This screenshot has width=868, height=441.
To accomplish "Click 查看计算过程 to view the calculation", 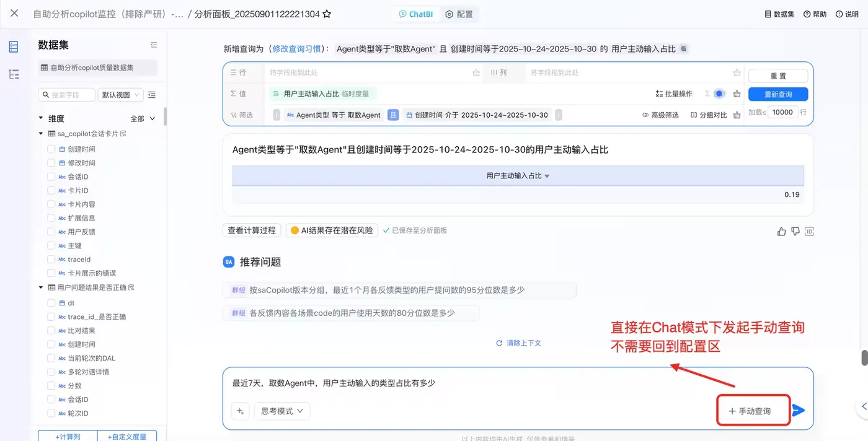I will 252,230.
